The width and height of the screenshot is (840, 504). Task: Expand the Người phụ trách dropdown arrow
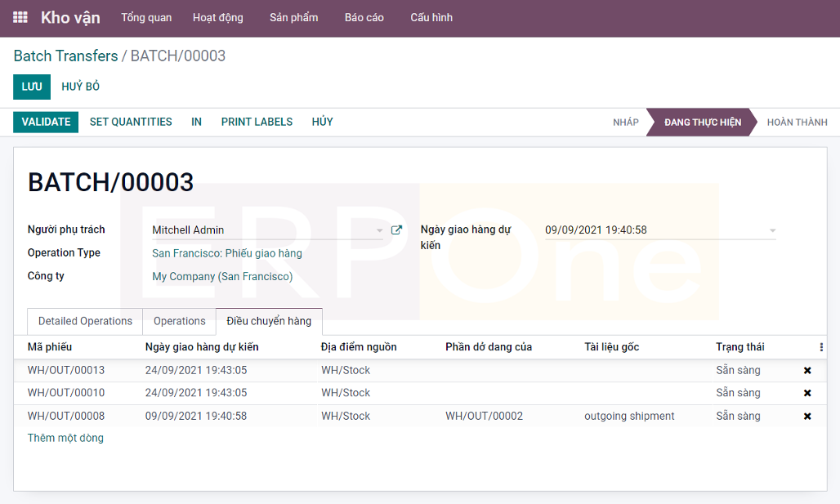[379, 230]
